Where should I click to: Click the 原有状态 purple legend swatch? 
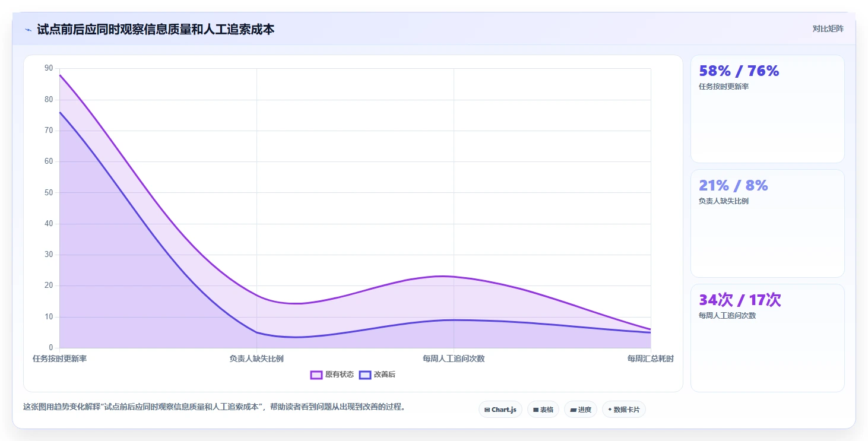point(316,375)
